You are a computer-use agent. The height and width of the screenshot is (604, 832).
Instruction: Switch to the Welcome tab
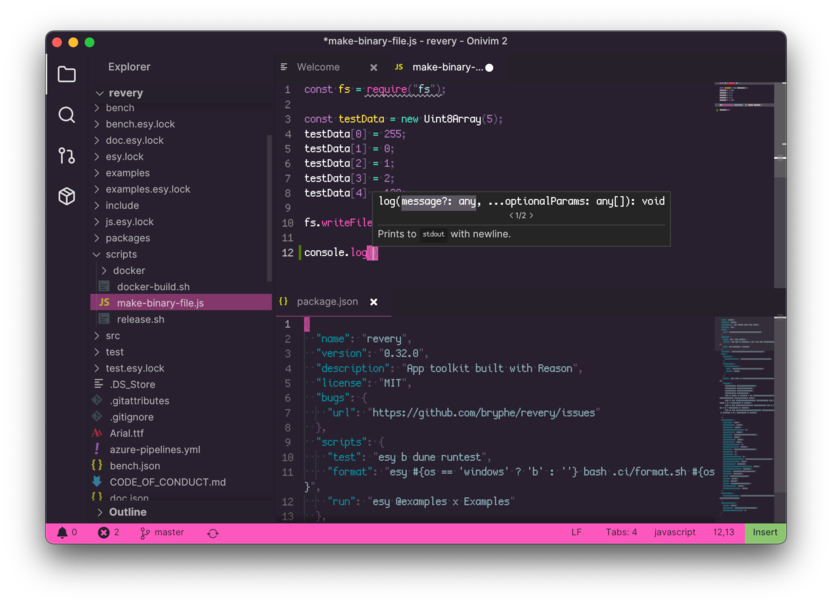[317, 67]
